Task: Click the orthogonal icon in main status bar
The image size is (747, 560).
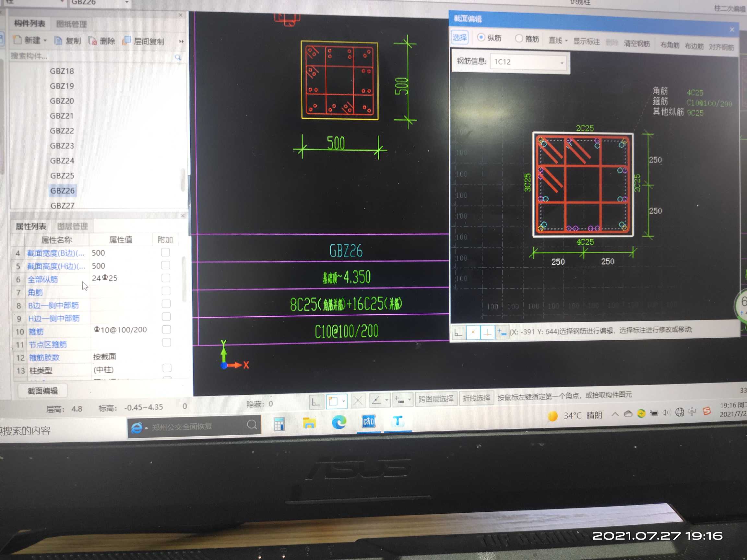Action: [316, 402]
